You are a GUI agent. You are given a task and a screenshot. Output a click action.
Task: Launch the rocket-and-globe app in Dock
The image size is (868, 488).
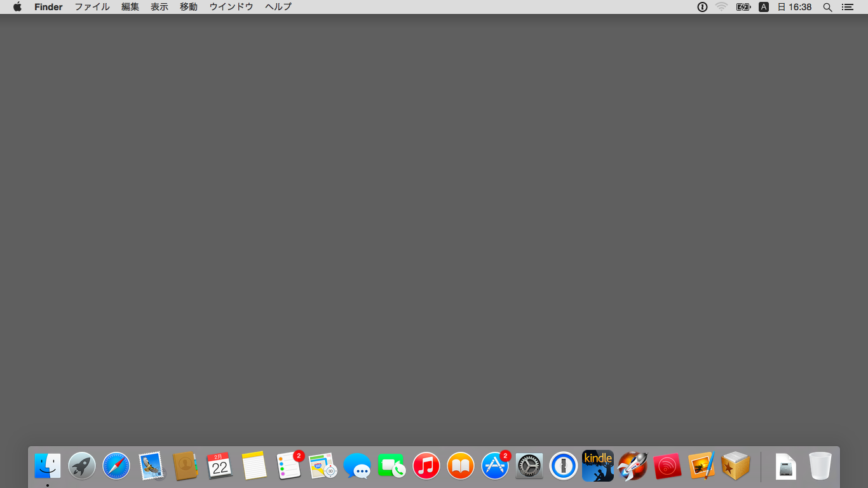633,466
